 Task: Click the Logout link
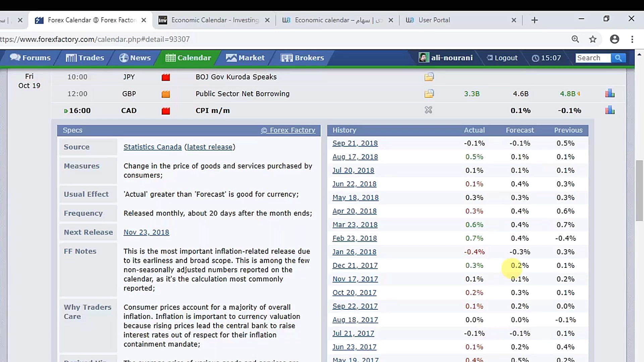tap(502, 58)
